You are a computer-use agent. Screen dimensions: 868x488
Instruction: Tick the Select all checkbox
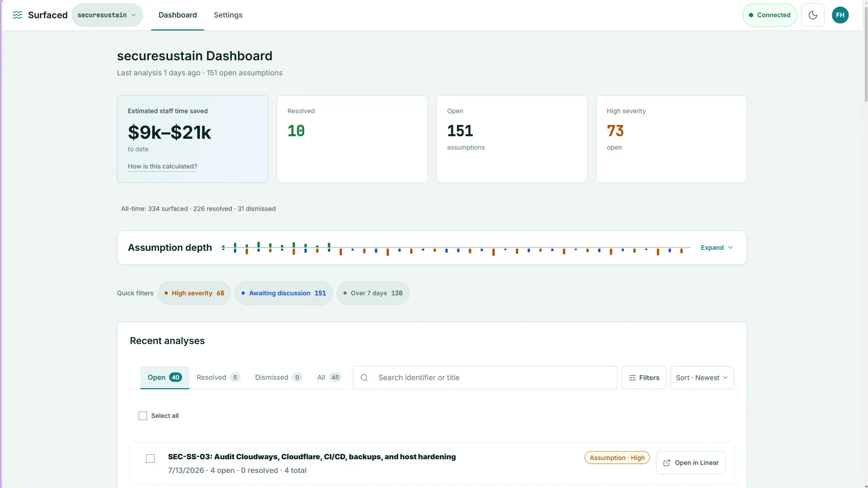(143, 416)
